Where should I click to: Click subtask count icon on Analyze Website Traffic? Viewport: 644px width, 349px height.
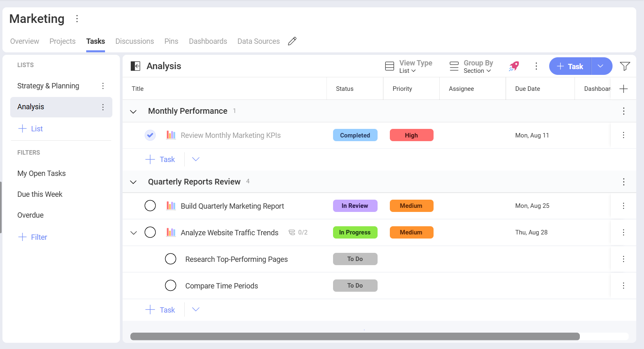[x=292, y=232]
